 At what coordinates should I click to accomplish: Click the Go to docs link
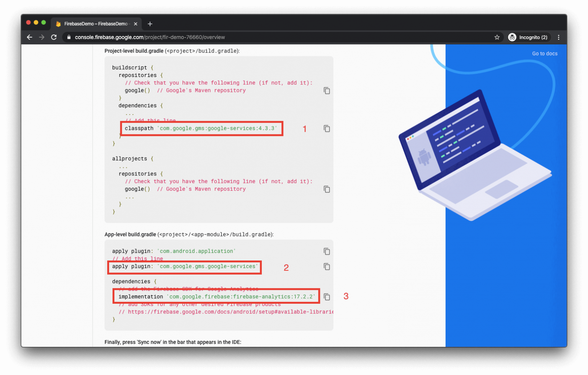(544, 54)
